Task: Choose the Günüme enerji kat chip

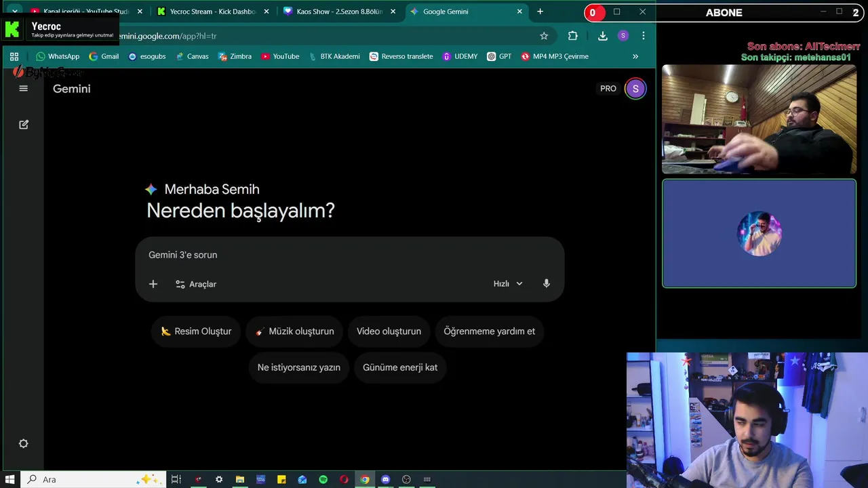Action: 400,367
